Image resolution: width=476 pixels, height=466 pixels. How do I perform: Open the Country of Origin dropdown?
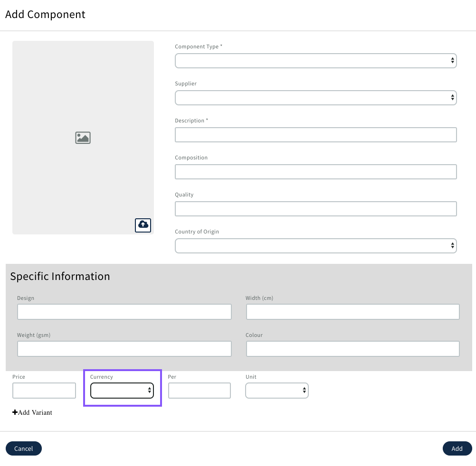tap(315, 246)
